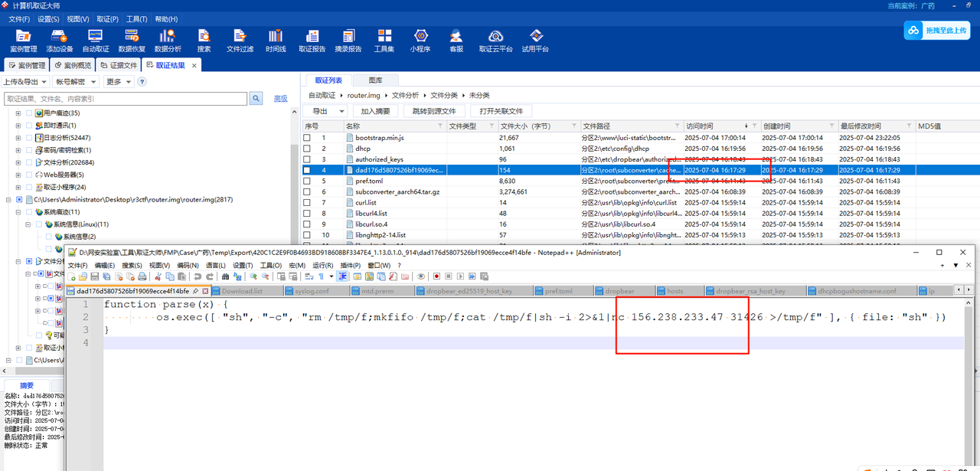This screenshot has height=471, width=980.
Task: Collapse the 系统痕迹(11) tree node
Action: pos(18,211)
